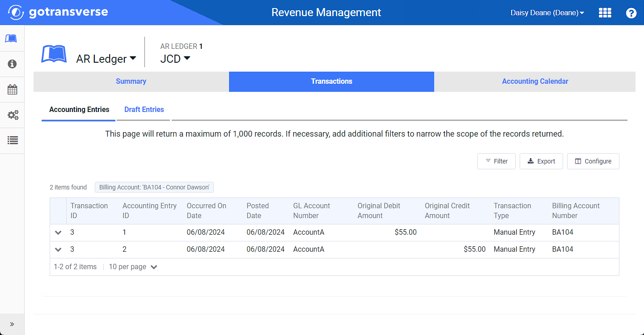
Task: Click Manual Entry in the first row
Action: [514, 232]
